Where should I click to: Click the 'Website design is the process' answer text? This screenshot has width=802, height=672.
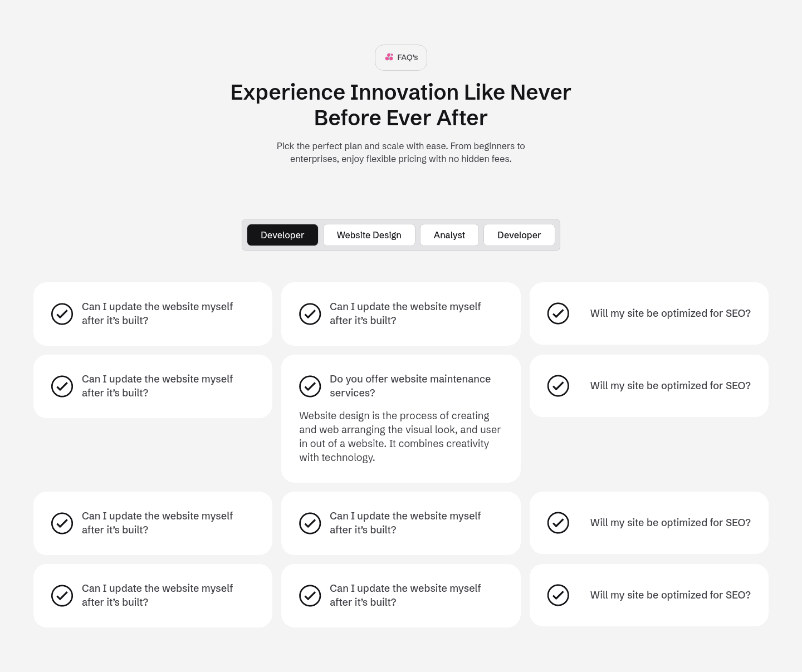[400, 436]
